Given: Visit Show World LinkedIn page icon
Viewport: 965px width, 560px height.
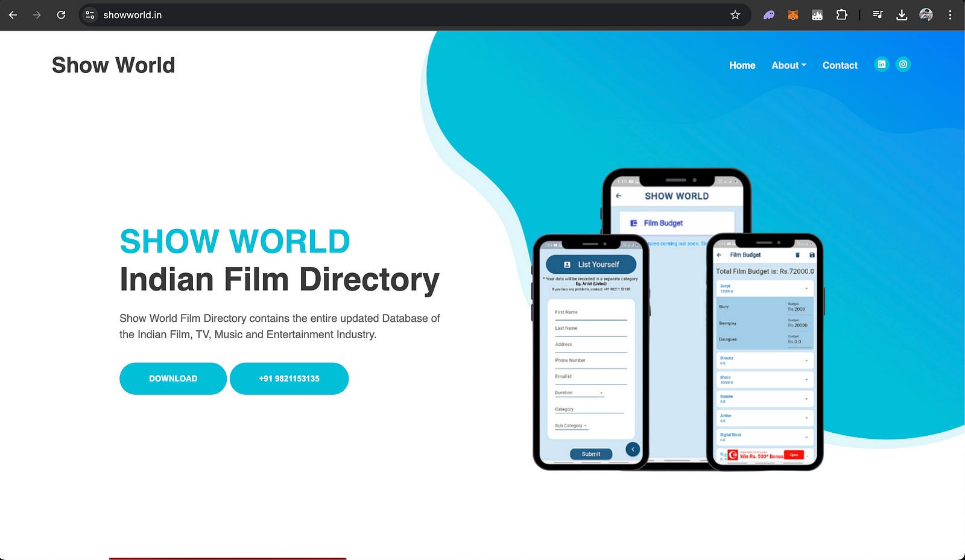Looking at the screenshot, I should 882,64.
